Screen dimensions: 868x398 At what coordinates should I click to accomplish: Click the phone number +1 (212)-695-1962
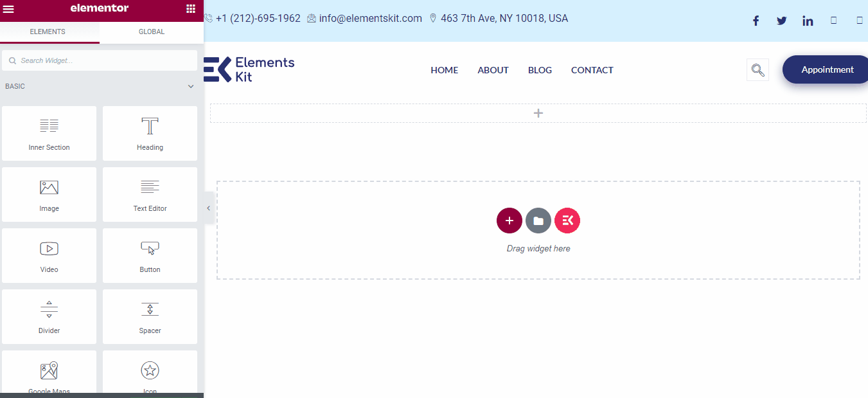258,18
